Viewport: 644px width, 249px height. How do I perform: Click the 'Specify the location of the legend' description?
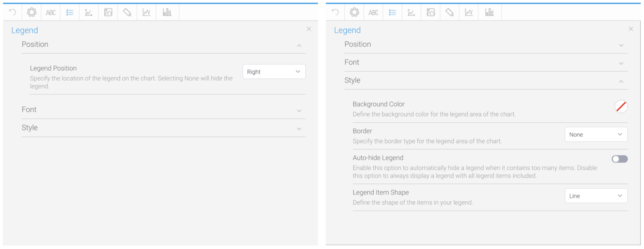[131, 82]
